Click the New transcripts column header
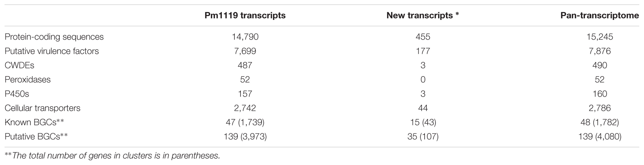Viewport: 644px width, 165px height. (x=422, y=15)
